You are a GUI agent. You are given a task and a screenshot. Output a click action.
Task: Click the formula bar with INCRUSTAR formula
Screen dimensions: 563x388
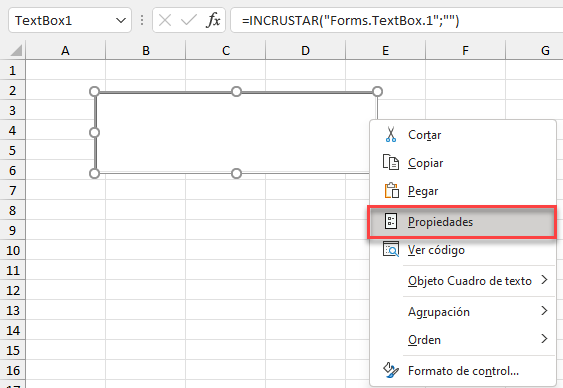[x=397, y=20]
